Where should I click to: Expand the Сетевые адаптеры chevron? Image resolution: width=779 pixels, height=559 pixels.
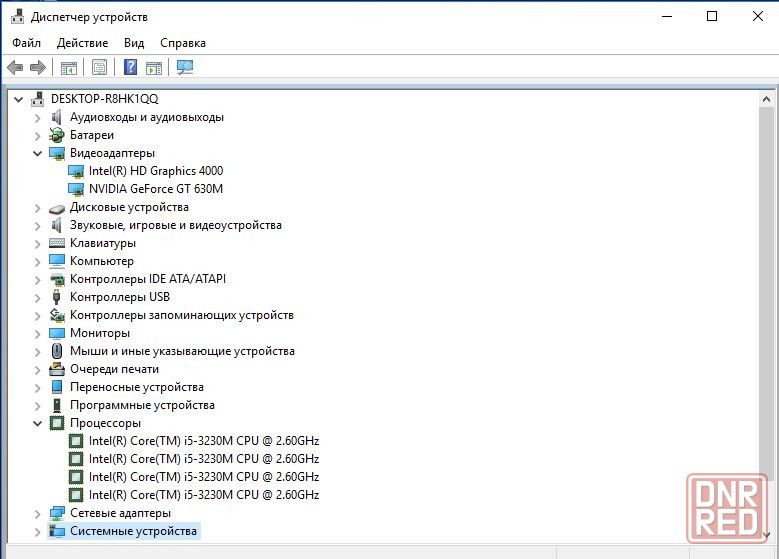[37, 513]
